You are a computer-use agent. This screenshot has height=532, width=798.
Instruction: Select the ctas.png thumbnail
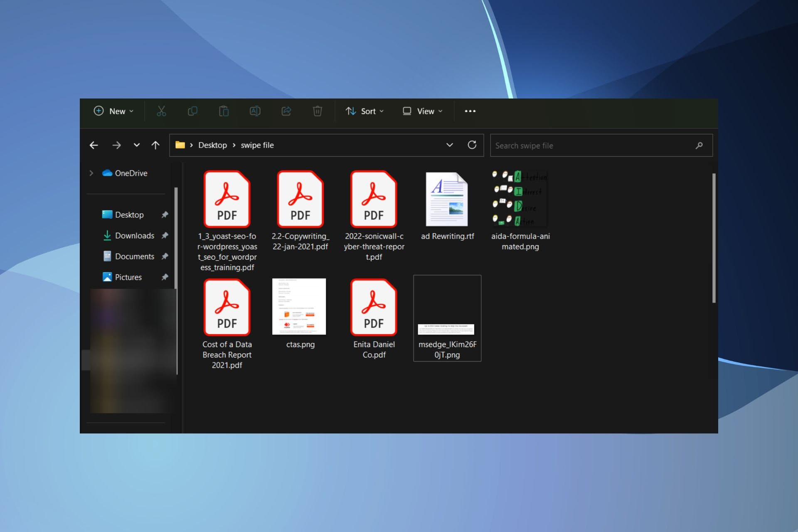tap(299, 307)
